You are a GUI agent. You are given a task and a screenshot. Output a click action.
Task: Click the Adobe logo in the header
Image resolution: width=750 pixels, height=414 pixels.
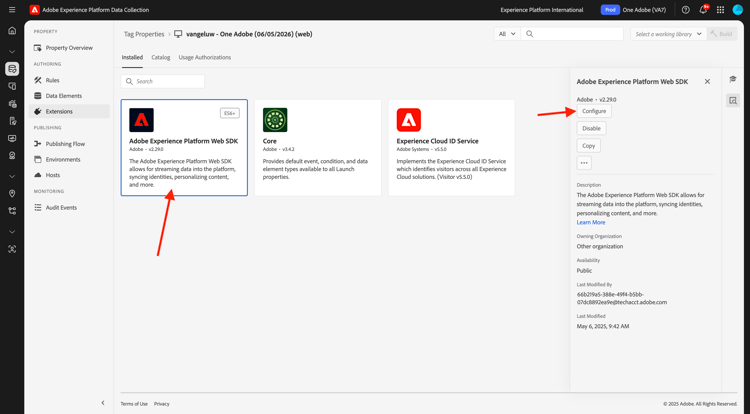(34, 10)
